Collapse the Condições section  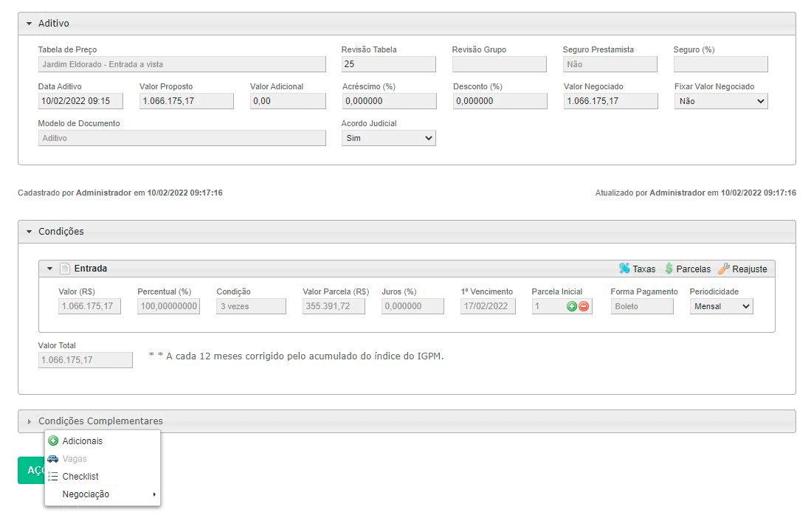(x=30, y=232)
